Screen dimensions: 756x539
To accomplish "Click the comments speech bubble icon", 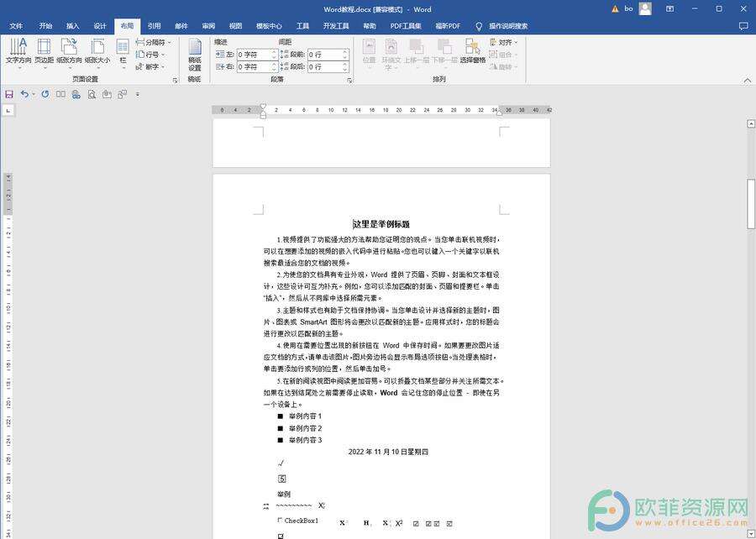I will point(743,27).
